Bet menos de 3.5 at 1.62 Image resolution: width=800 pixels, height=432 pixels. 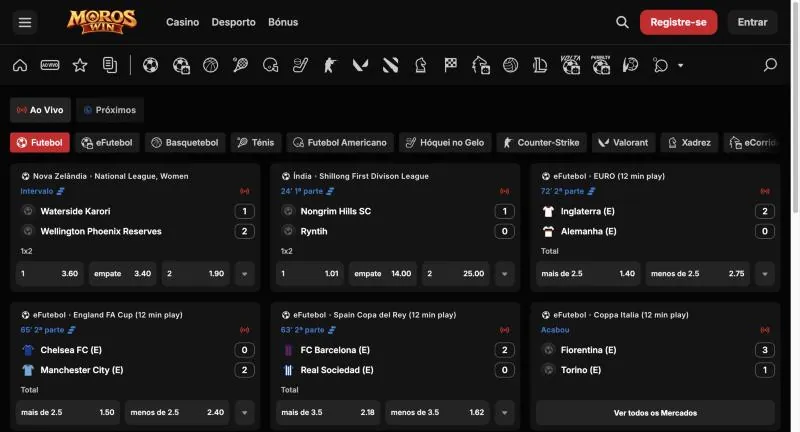tap(437, 413)
